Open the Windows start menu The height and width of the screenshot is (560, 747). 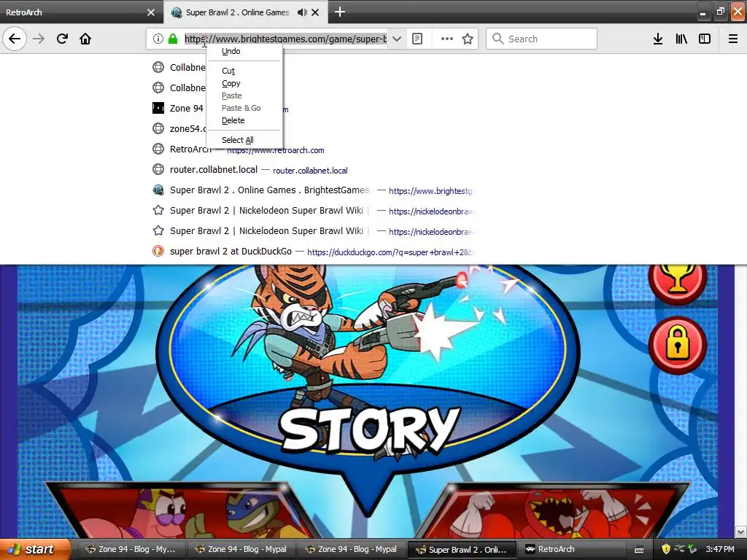point(35,549)
